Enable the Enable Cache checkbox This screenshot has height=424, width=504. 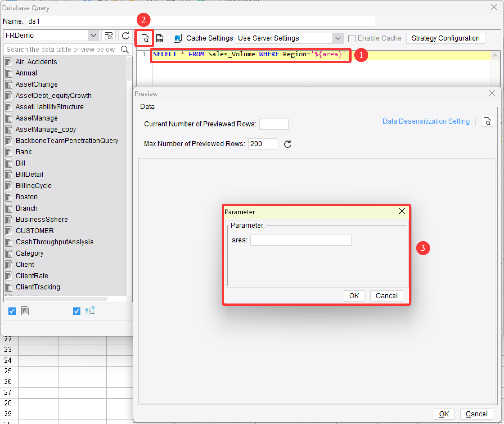pos(352,38)
